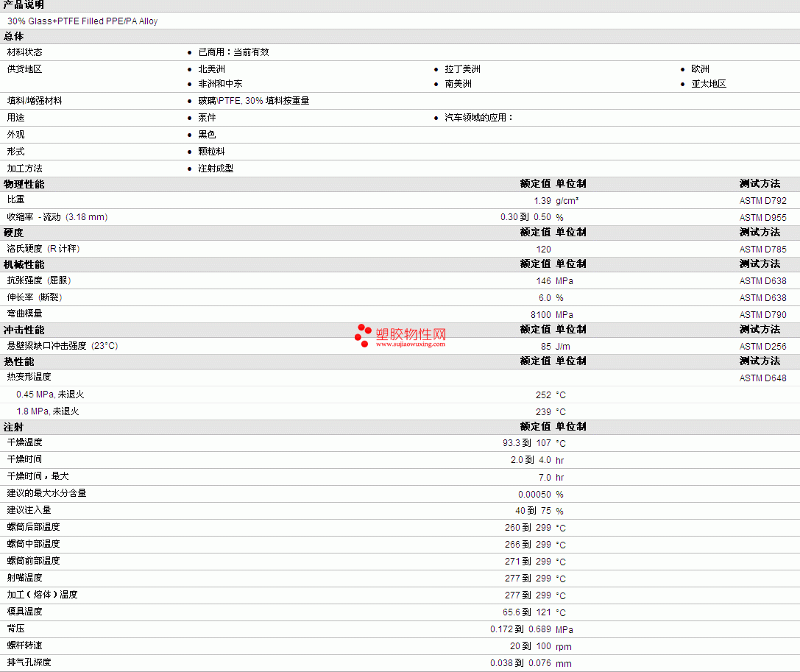
Task: Click the '建议的最大水分含量' row label
Action: (x=46, y=493)
